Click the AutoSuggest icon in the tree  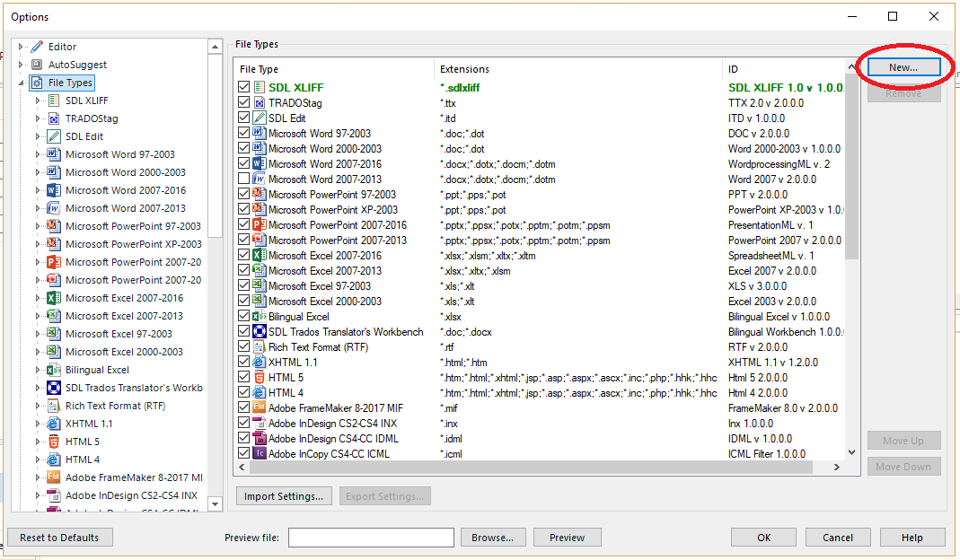click(x=38, y=65)
